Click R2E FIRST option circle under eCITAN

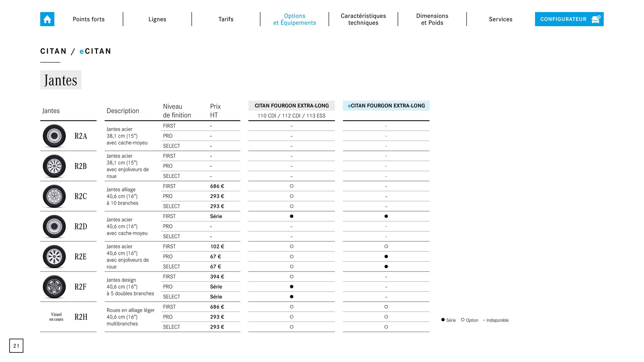[386, 246]
